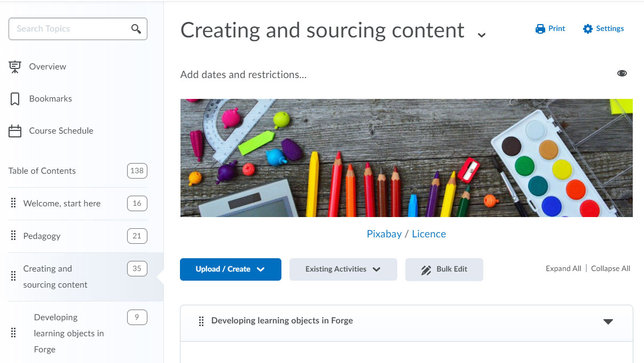Image resolution: width=644 pixels, height=363 pixels.
Task: Open Course Schedule in the sidebar
Action: coord(61,131)
